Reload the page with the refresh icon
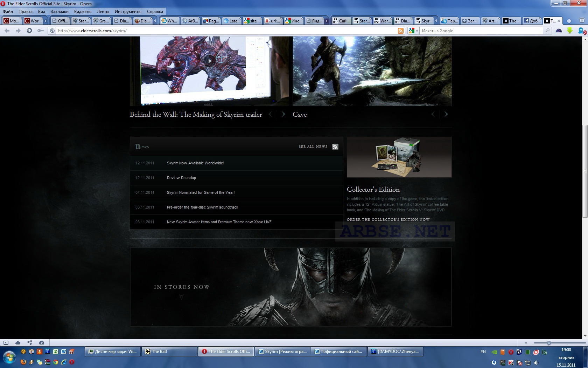The width and height of the screenshot is (588, 368). [29, 31]
